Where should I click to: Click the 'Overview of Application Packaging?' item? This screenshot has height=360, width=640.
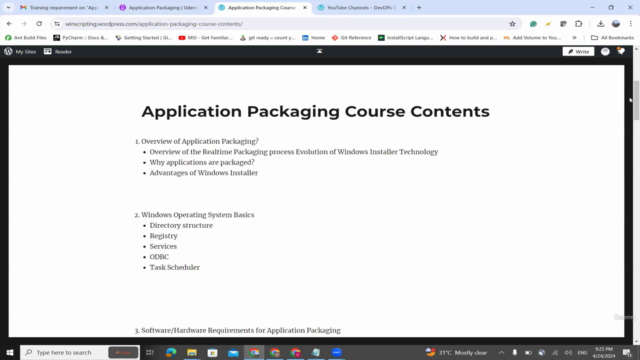coord(200,141)
